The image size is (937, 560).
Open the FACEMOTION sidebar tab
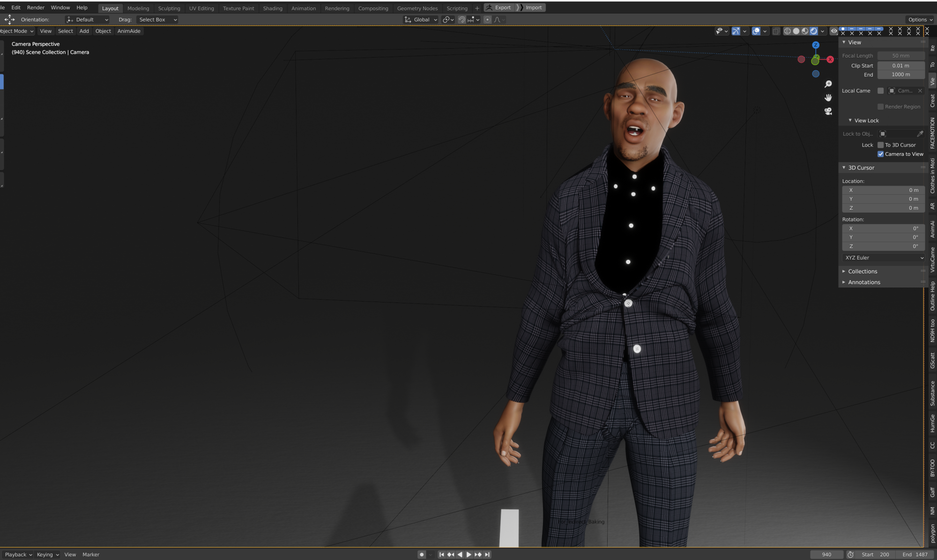932,133
